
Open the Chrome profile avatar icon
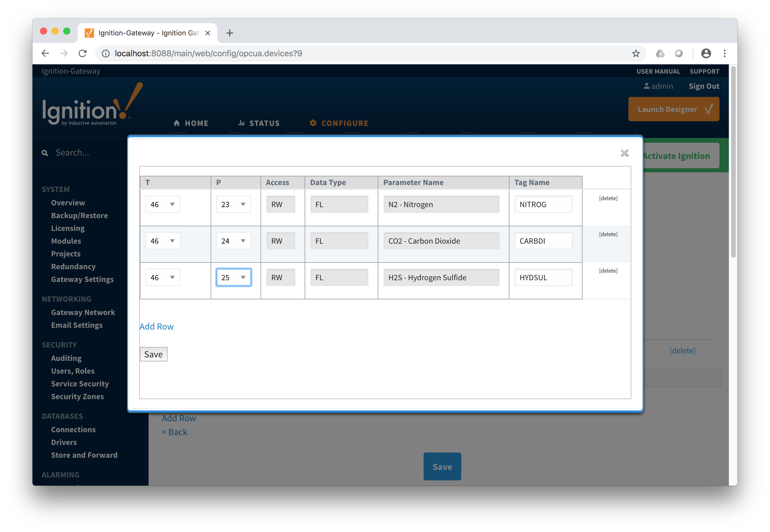706,53
